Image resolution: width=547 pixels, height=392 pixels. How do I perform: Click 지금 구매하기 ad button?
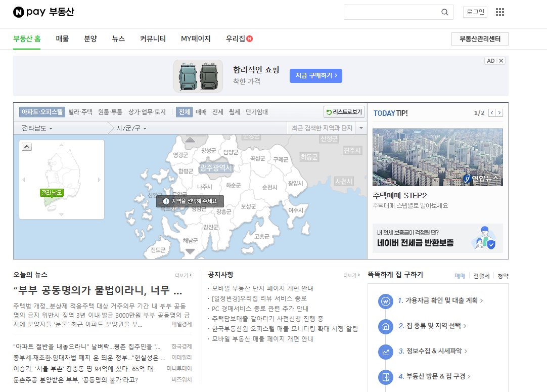[315, 76]
